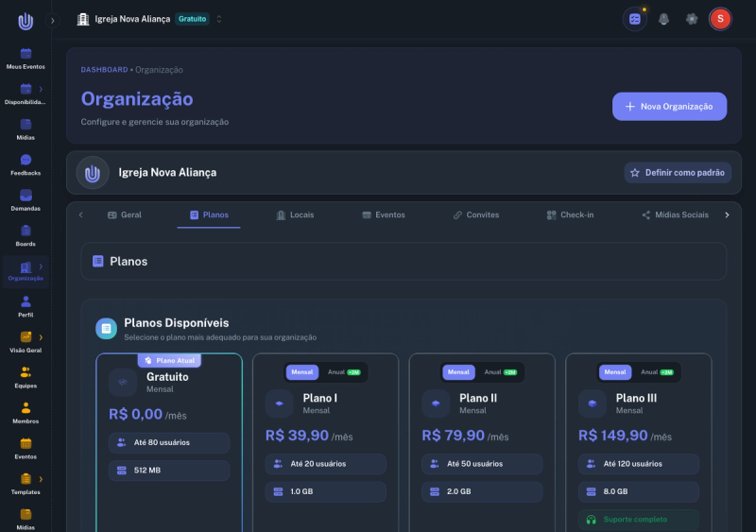Expand Templates submenu chevron
Image resolution: width=756 pixels, height=532 pixels.
coord(41,479)
